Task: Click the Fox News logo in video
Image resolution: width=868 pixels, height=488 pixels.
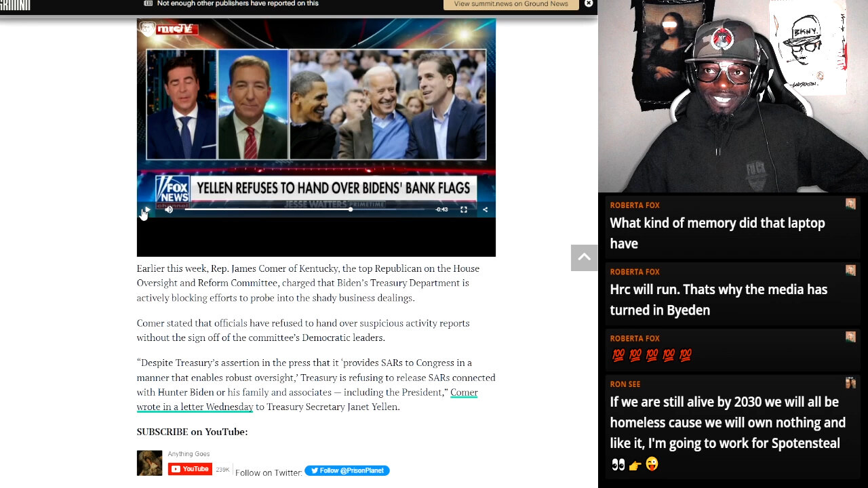Action: coord(172,190)
